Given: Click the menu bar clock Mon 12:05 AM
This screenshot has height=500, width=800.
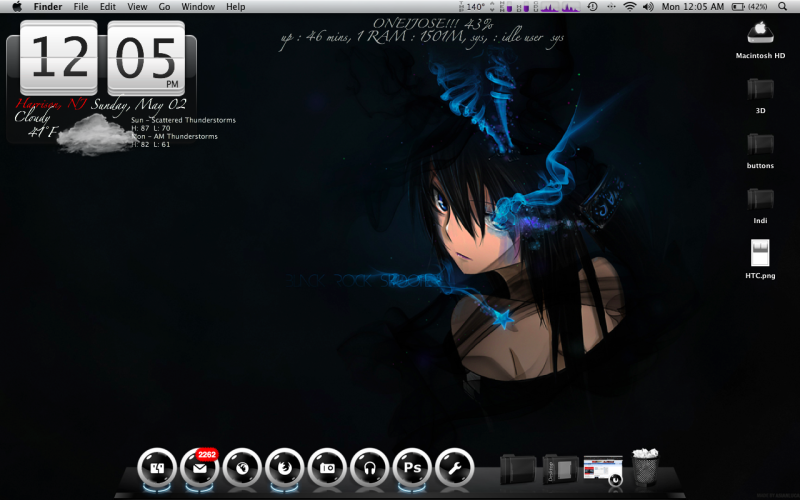Looking at the screenshot, I should pyautogui.click(x=692, y=7).
